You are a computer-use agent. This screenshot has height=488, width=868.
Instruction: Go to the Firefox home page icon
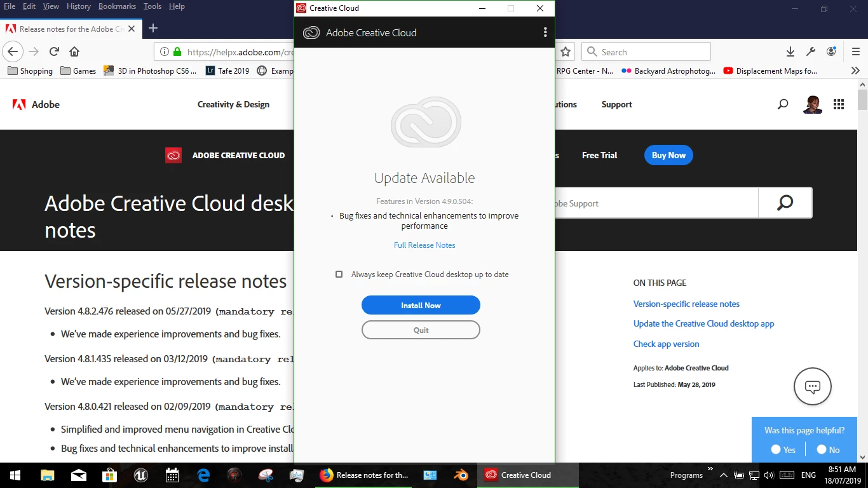(74, 52)
